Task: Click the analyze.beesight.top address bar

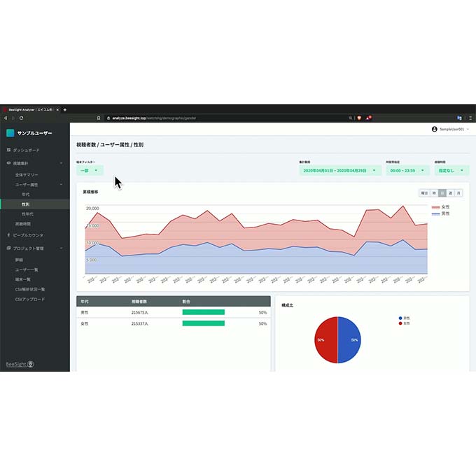Action: coord(227,118)
